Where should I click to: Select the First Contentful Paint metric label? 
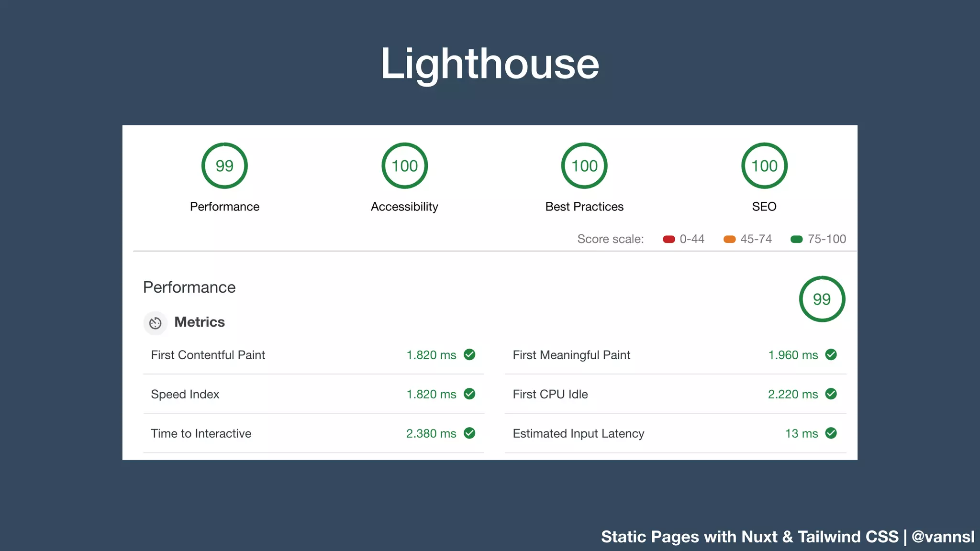[208, 355]
